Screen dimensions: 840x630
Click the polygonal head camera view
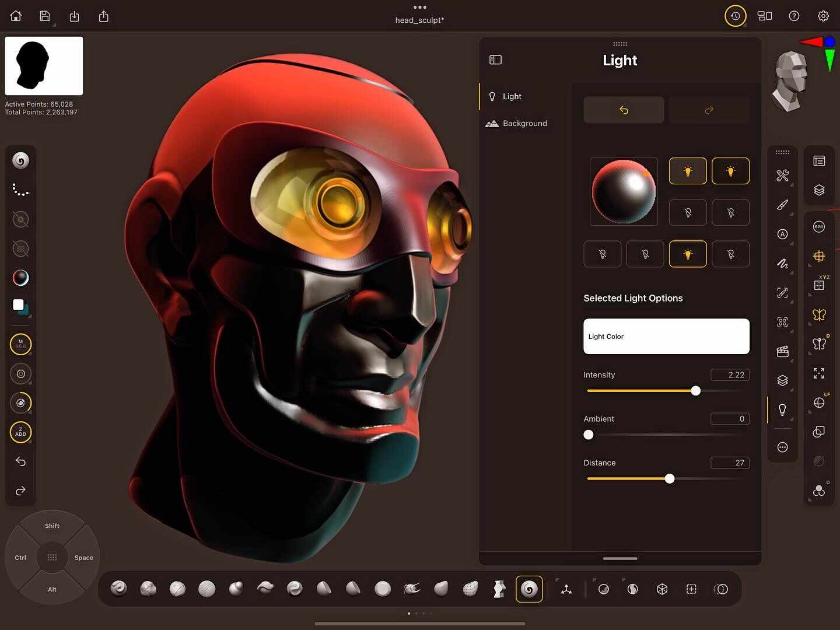point(789,81)
